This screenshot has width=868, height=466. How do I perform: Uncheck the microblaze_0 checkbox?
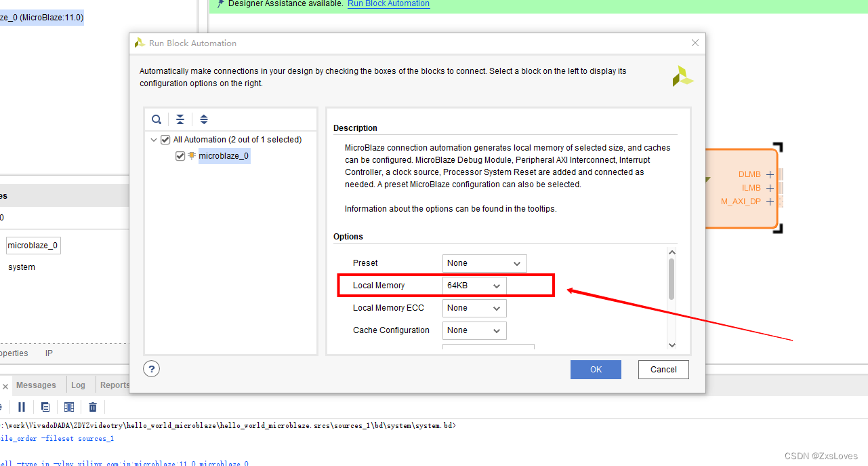click(x=180, y=156)
